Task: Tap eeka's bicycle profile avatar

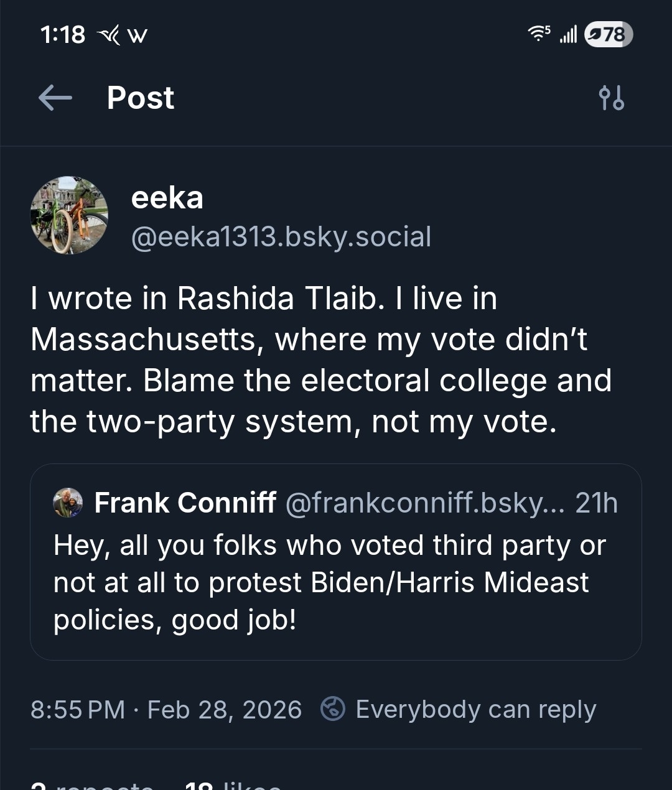Action: (69, 215)
